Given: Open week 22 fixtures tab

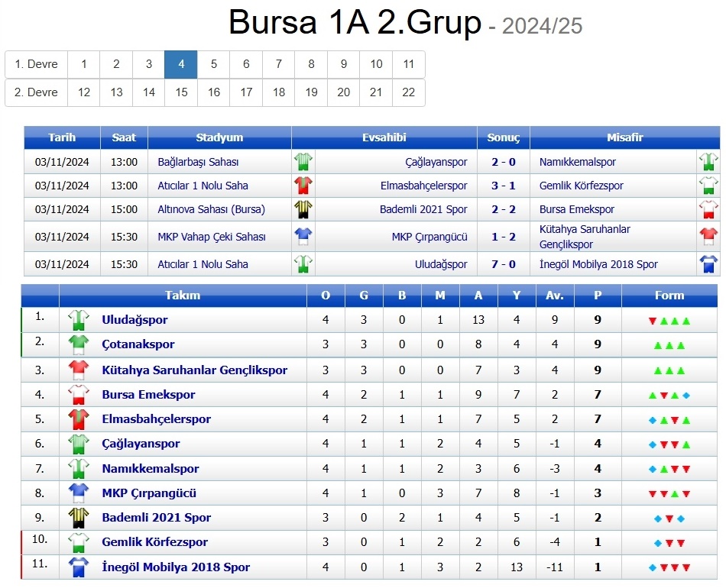Looking at the screenshot, I should pyautogui.click(x=409, y=92).
